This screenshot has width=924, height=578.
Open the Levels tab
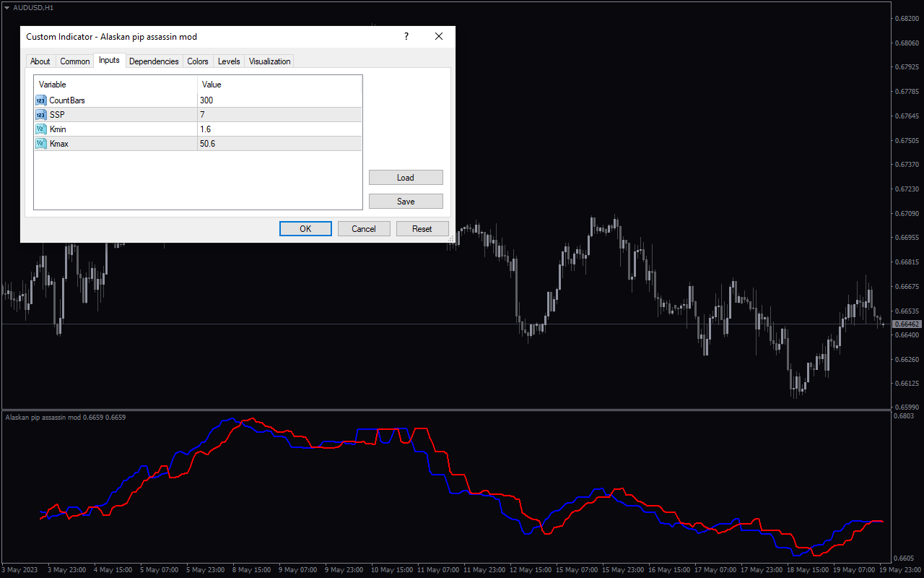(x=229, y=61)
